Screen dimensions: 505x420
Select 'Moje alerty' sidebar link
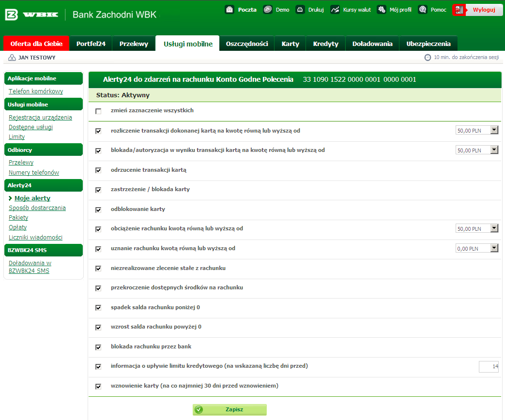click(x=32, y=198)
